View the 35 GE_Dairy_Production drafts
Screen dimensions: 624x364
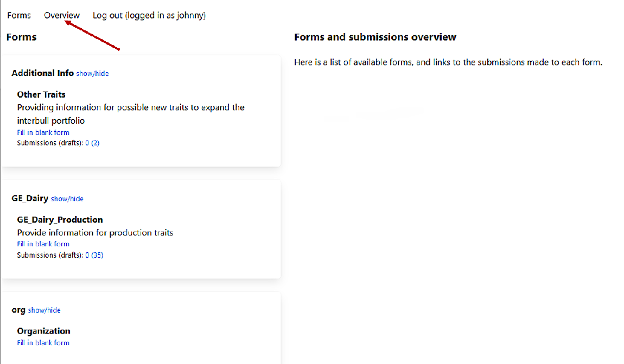97,255
